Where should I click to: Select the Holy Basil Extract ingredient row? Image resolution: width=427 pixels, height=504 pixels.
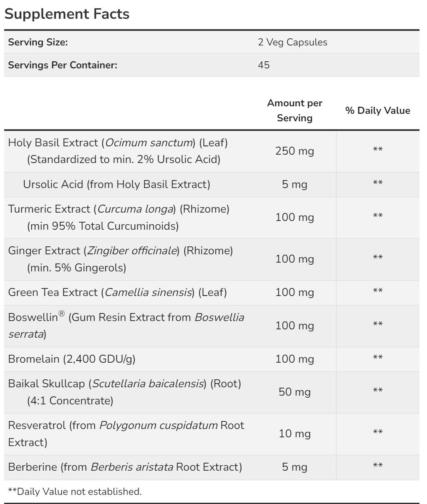pyautogui.click(x=118, y=151)
